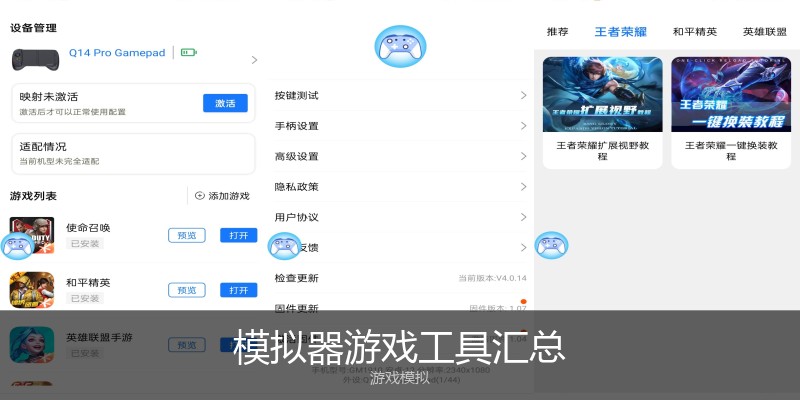
Task: Click the 映射未激活 status text
Action: (49, 97)
